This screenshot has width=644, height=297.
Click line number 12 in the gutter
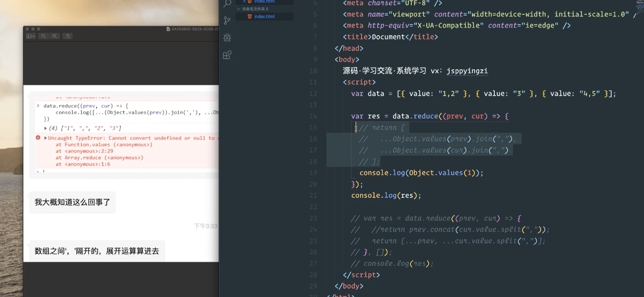313,94
